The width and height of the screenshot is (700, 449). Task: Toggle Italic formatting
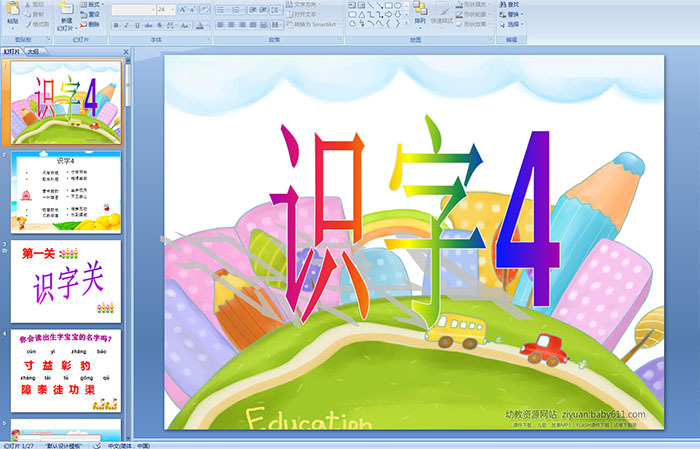point(127,25)
